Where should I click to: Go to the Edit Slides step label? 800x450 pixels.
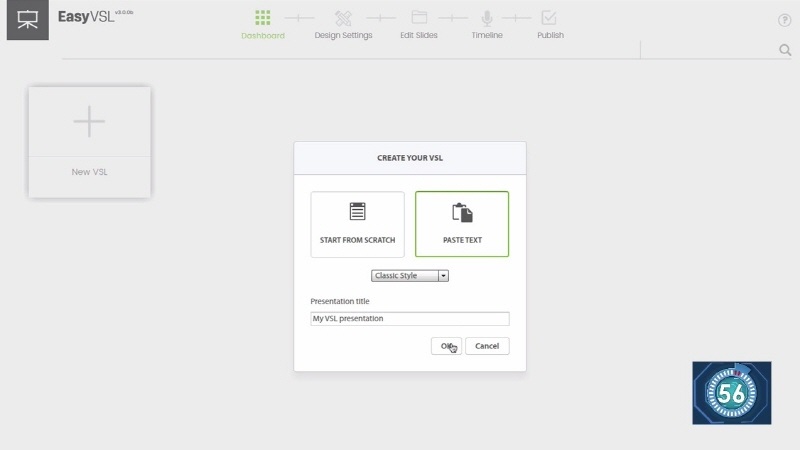419,35
